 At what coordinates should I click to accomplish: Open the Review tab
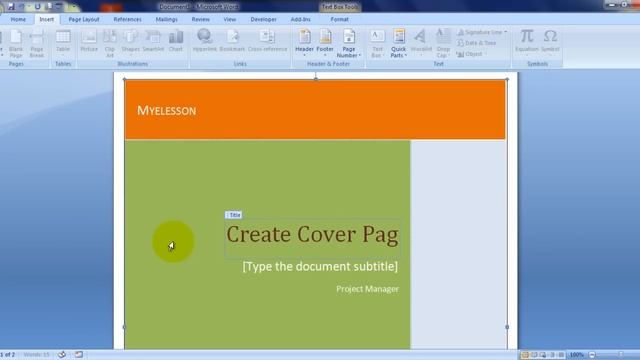click(200, 19)
